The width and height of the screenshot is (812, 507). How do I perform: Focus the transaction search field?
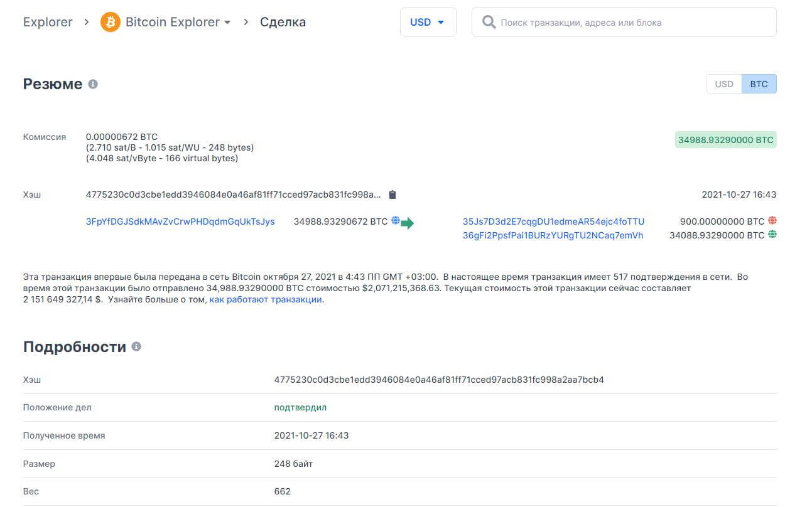[624, 22]
